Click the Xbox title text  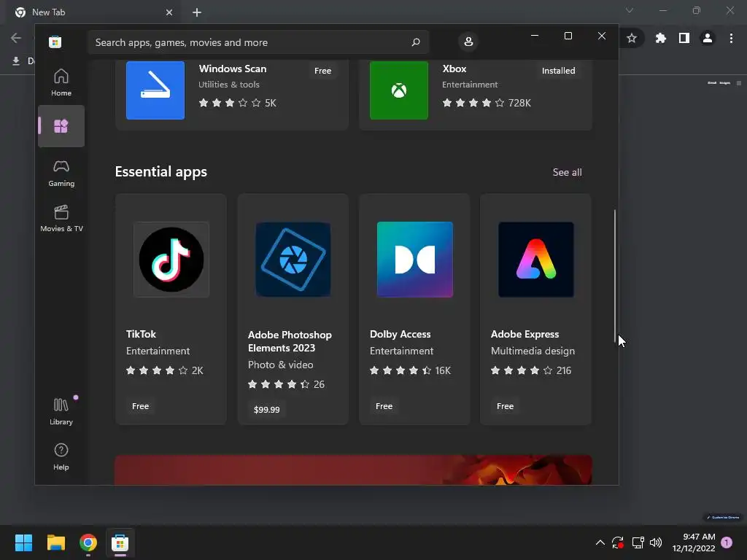[x=454, y=69]
